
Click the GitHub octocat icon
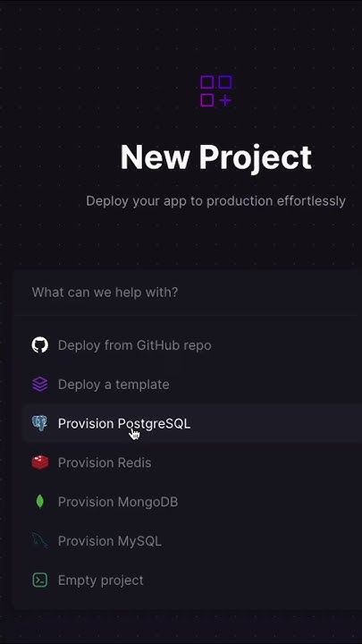tap(40, 345)
